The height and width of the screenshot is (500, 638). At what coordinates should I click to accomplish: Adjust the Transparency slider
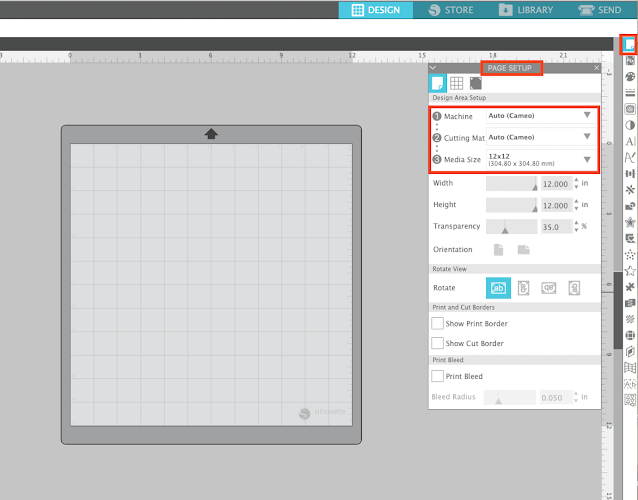tap(512, 227)
